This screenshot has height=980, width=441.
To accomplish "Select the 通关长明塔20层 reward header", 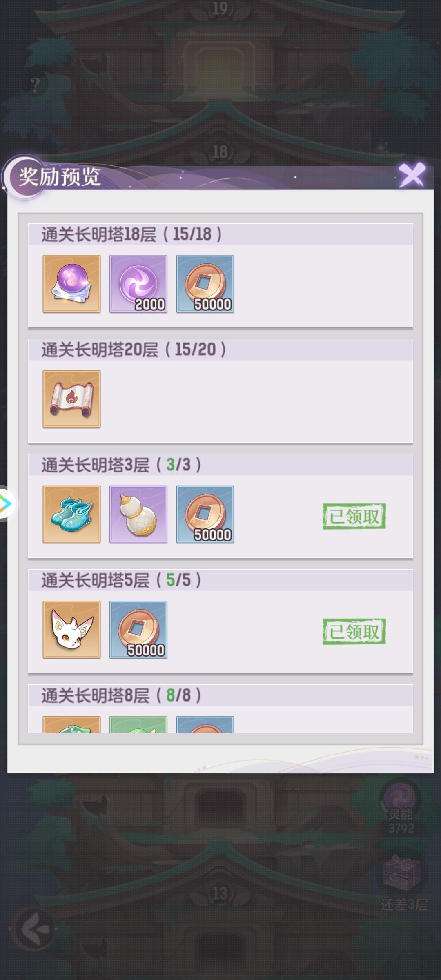I will (220, 350).
